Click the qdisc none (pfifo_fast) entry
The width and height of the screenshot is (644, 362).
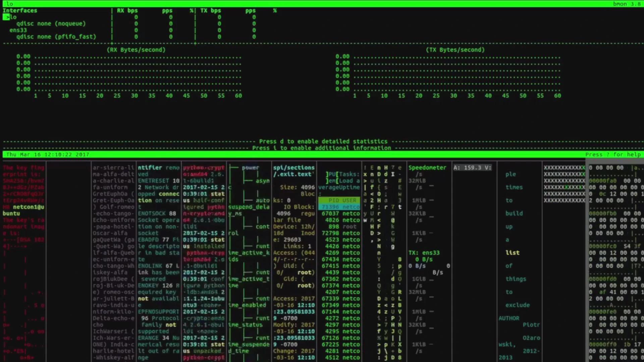(x=56, y=37)
